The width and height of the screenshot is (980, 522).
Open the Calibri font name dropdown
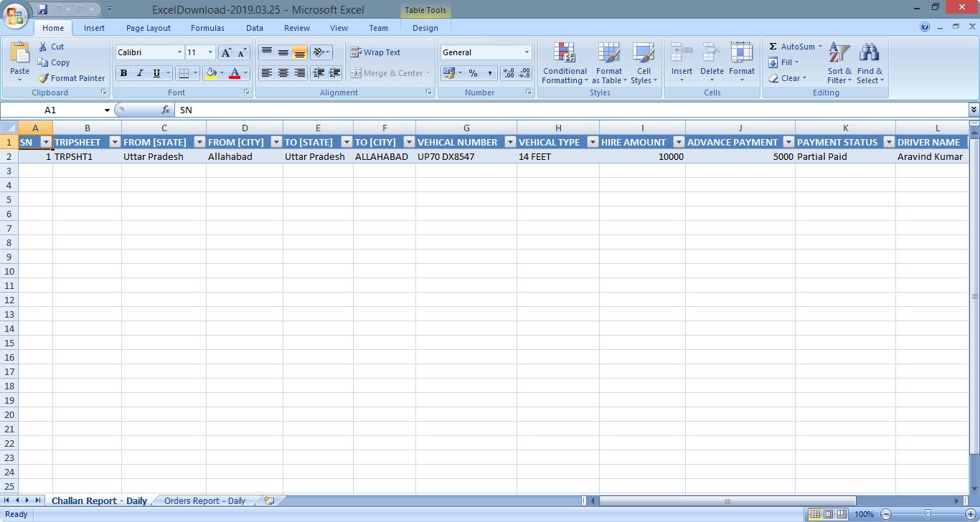179,52
